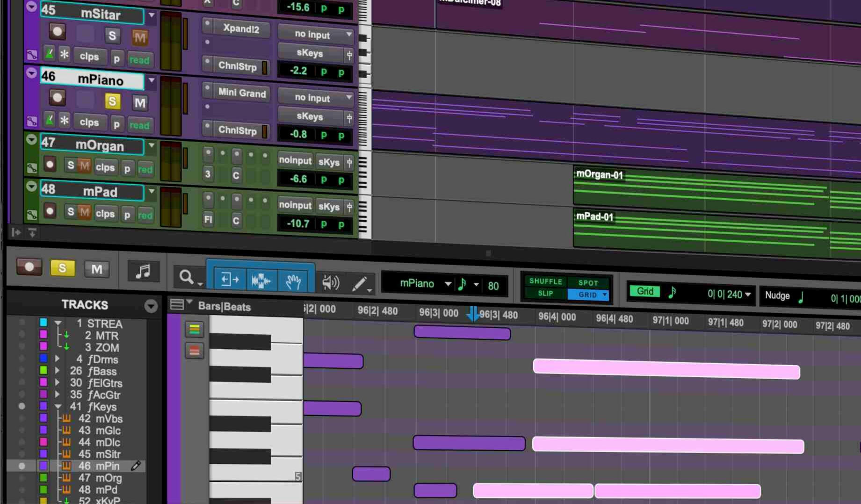Screen dimensions: 861x504
Task: Toggle the notation view music notes icon
Action: point(143,271)
